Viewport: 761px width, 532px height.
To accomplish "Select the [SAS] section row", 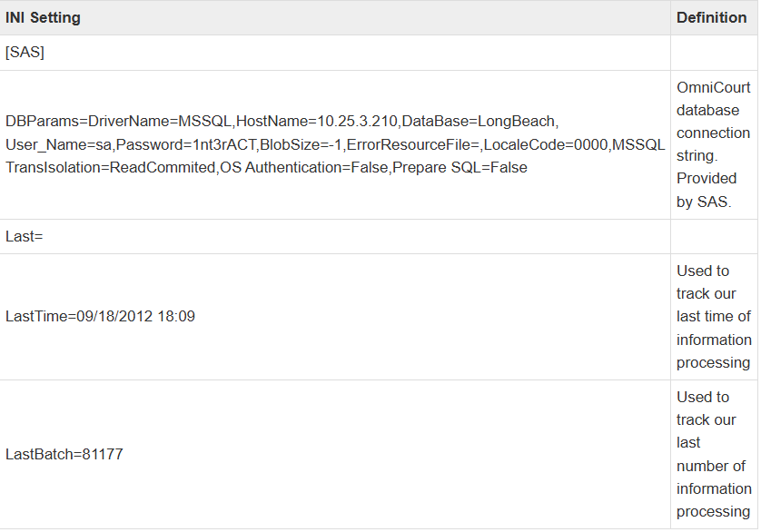I will [x=25, y=53].
